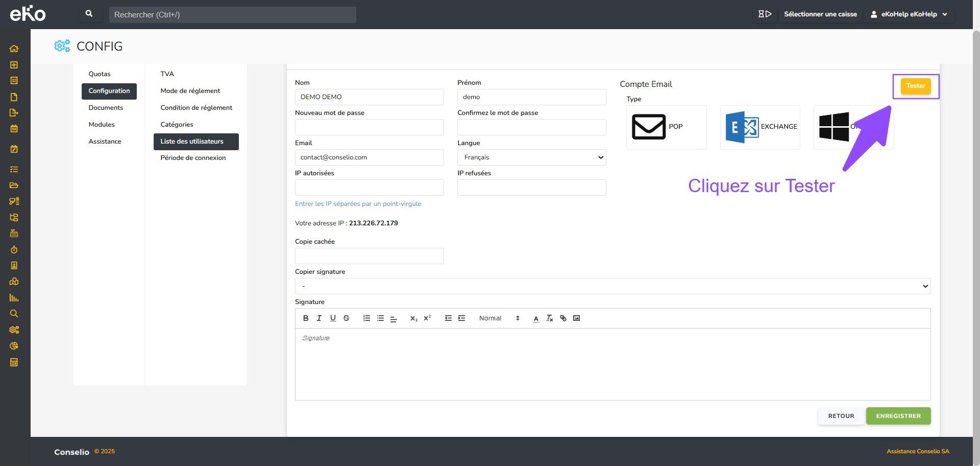Clear text formatting in signature toolbar
This screenshot has height=466, width=980.
click(549, 318)
